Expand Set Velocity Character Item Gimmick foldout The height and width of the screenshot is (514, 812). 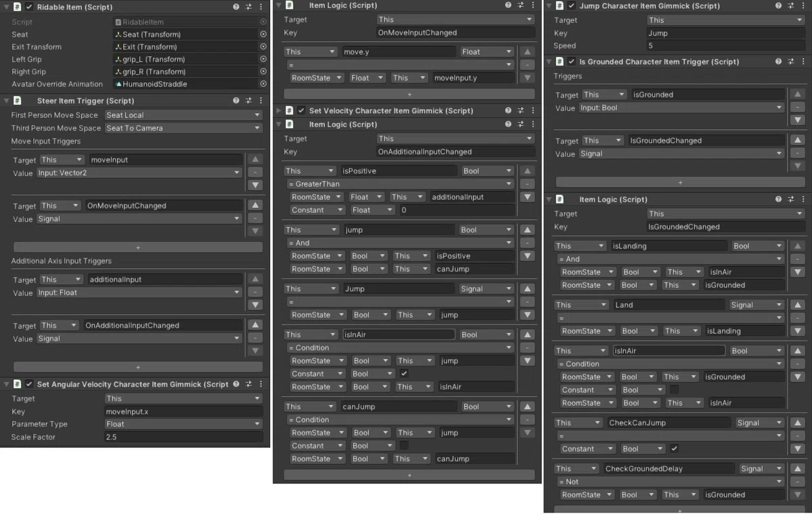pyautogui.click(x=278, y=110)
